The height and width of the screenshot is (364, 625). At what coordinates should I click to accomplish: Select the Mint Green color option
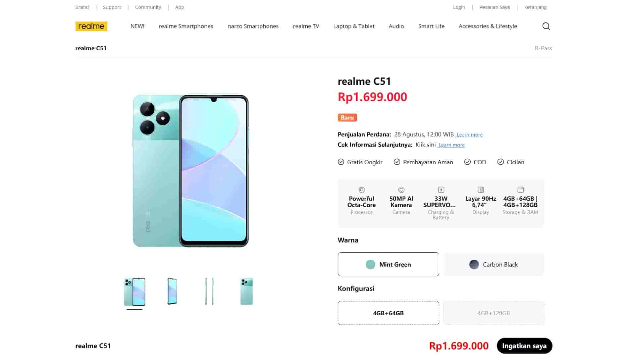(x=388, y=264)
